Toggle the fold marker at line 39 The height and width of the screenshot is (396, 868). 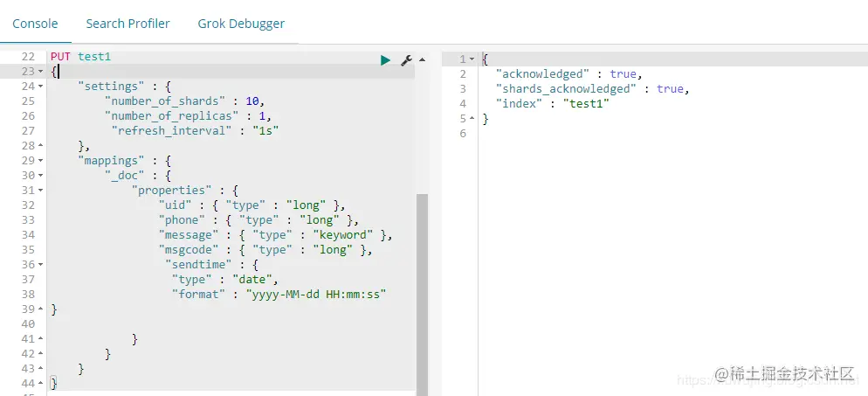coord(41,309)
